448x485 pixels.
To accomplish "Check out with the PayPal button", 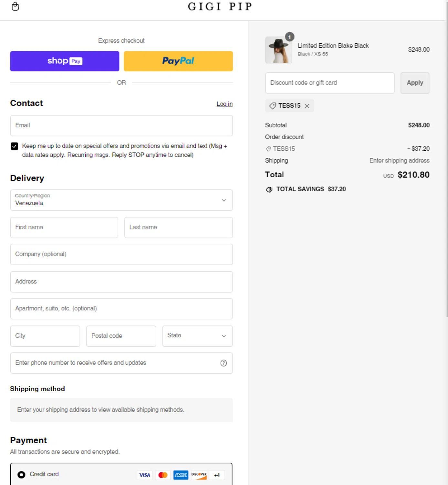I will pos(178,61).
